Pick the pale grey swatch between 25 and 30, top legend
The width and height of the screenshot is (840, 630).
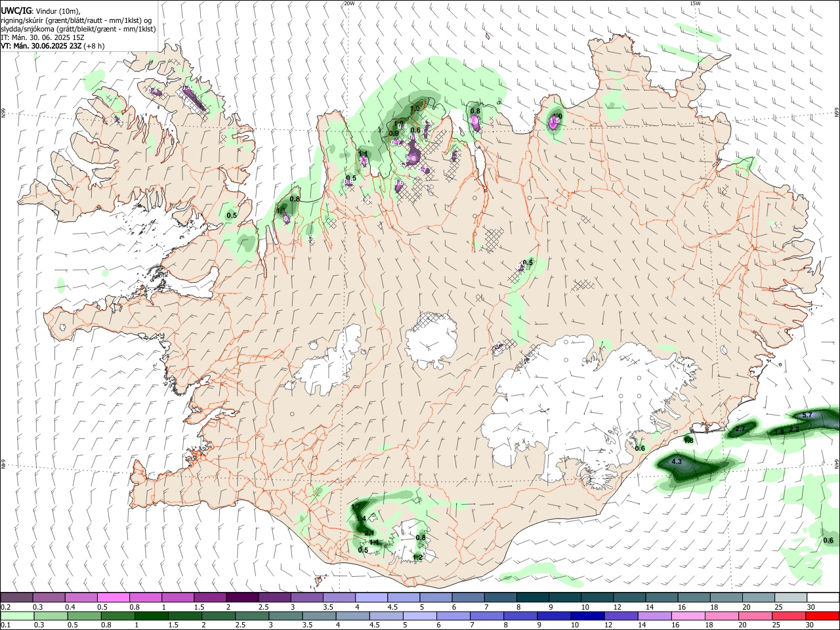click(x=790, y=598)
